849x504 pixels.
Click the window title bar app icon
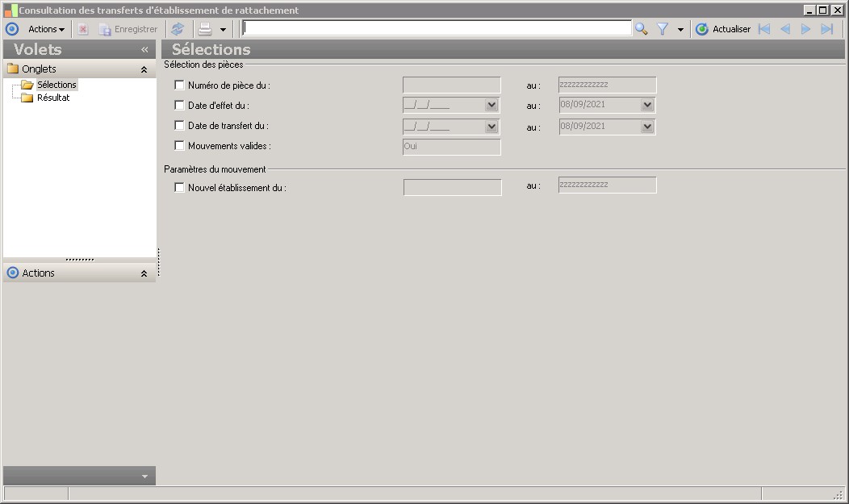point(10,10)
